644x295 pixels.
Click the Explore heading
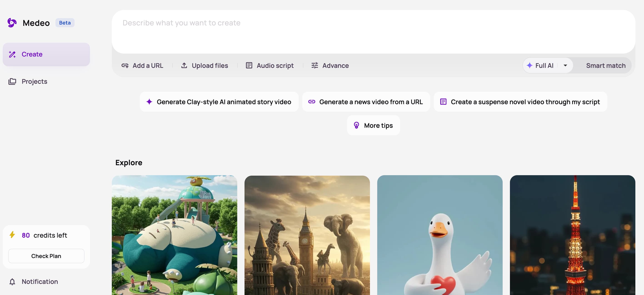coord(129,163)
